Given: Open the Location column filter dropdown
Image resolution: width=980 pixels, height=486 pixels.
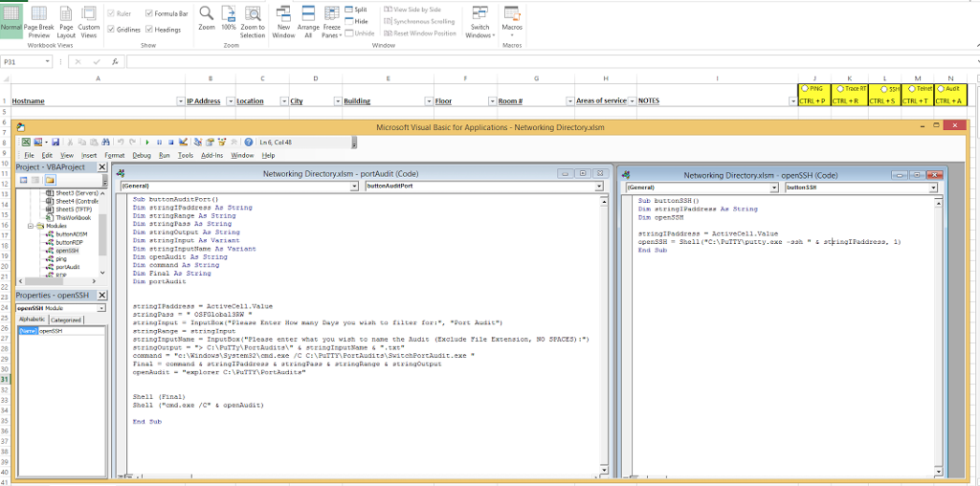Looking at the screenshot, I should click(283, 100).
